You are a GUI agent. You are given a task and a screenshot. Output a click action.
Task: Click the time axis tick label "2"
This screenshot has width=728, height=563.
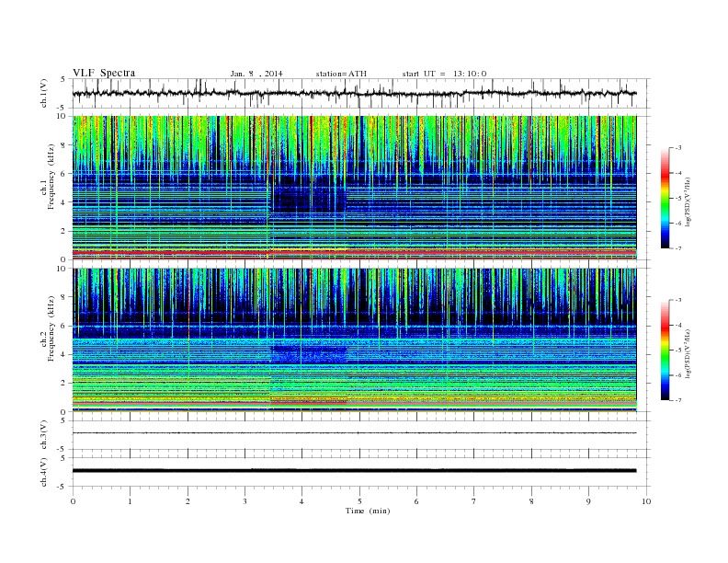click(x=188, y=501)
